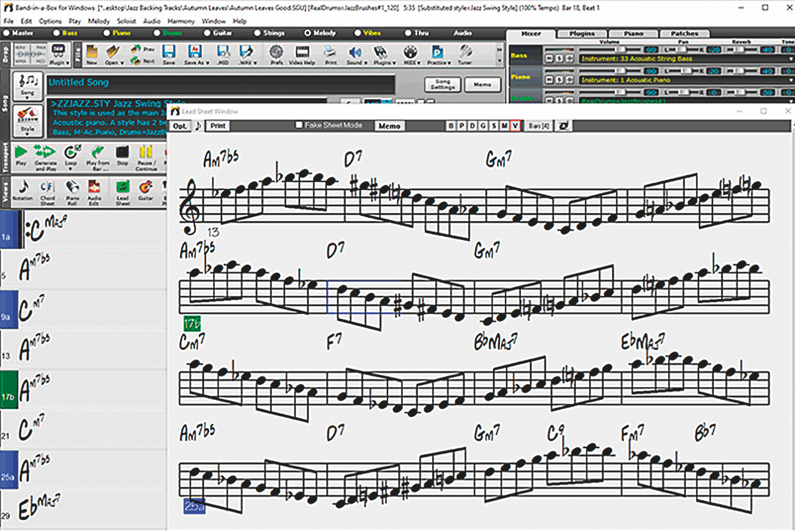
Task: Select the Master track radio button
Action: tap(7, 33)
